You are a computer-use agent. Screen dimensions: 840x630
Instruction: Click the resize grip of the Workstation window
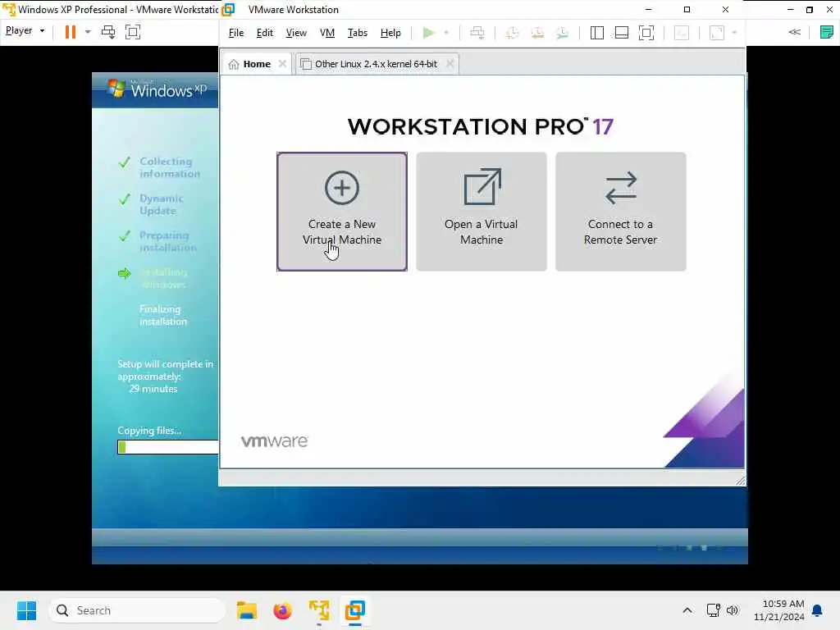pyautogui.click(x=741, y=481)
